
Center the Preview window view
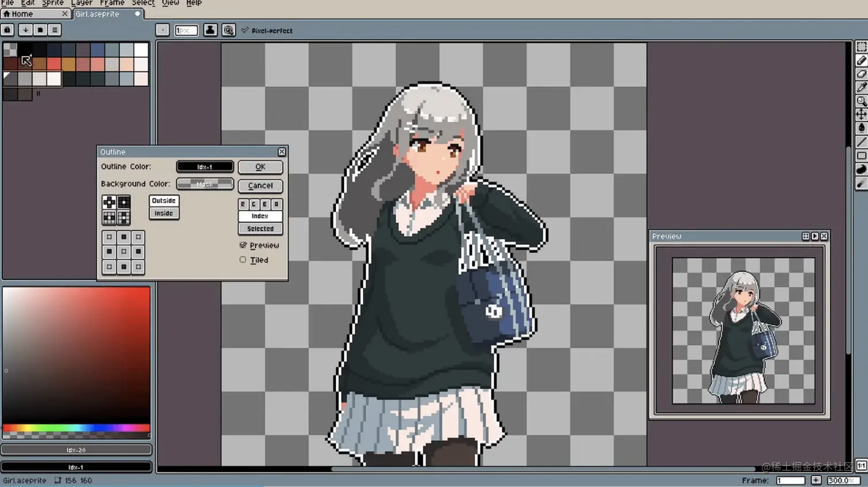[805, 236]
